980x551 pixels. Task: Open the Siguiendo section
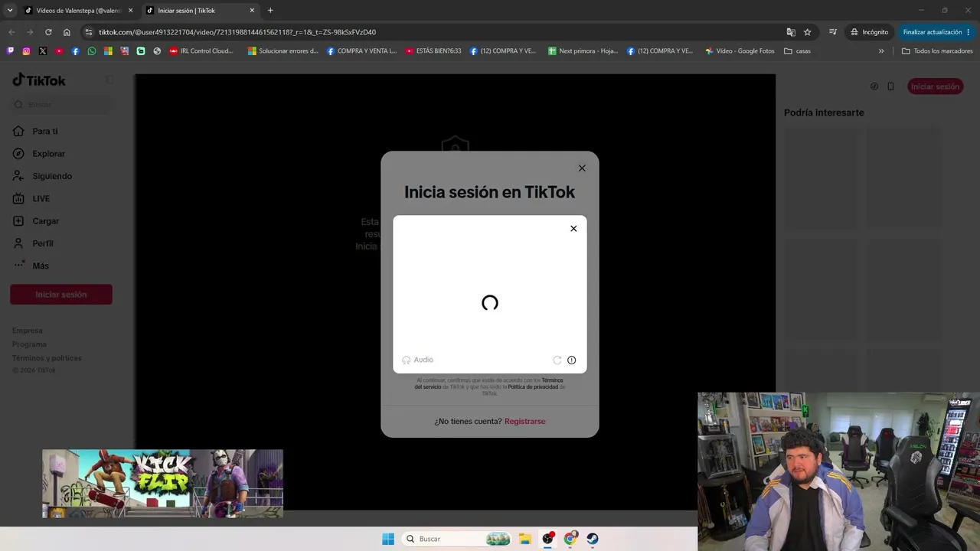click(42, 176)
